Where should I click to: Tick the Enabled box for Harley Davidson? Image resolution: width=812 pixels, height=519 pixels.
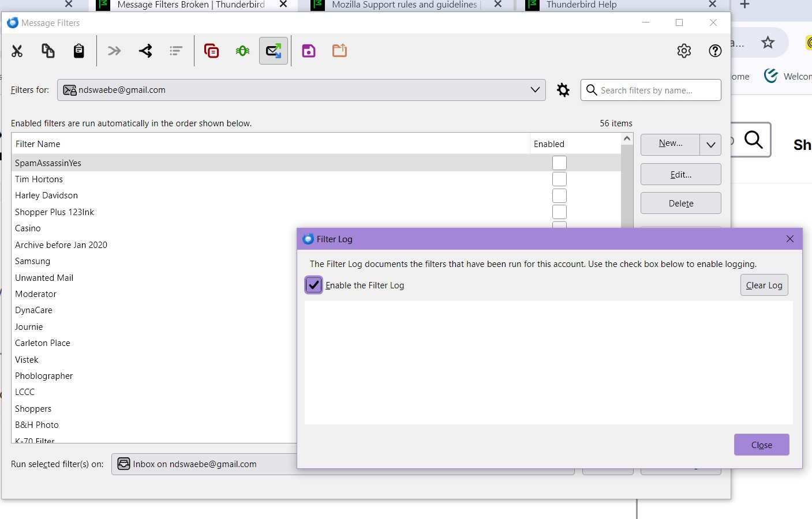(559, 196)
